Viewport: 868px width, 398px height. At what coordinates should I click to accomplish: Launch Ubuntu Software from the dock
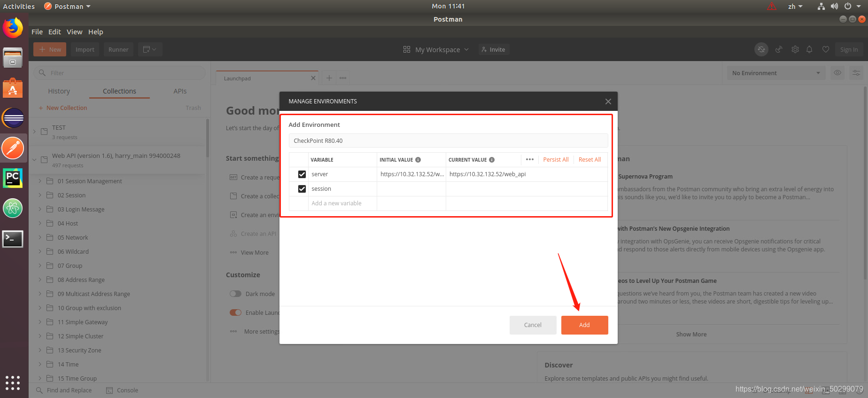click(x=13, y=88)
